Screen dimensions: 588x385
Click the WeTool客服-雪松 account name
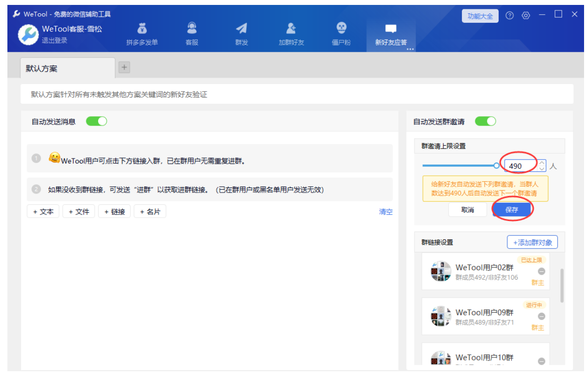pyautogui.click(x=72, y=29)
